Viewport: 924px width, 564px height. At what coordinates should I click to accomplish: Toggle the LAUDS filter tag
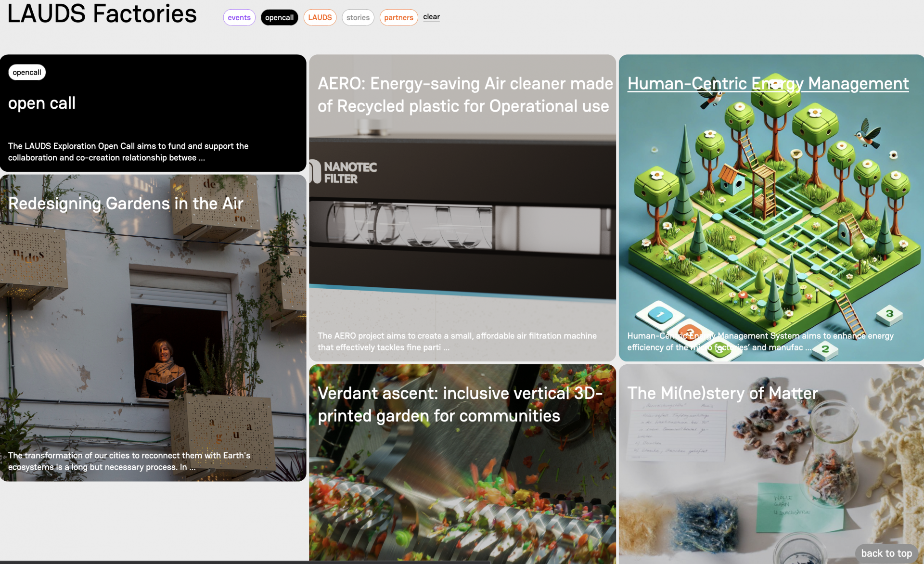point(320,18)
